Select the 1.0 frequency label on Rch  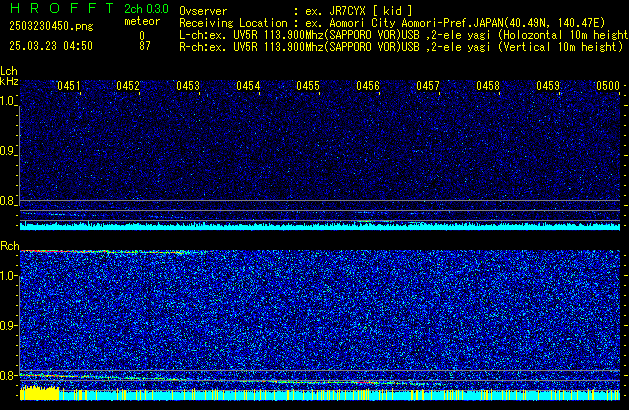point(8,276)
